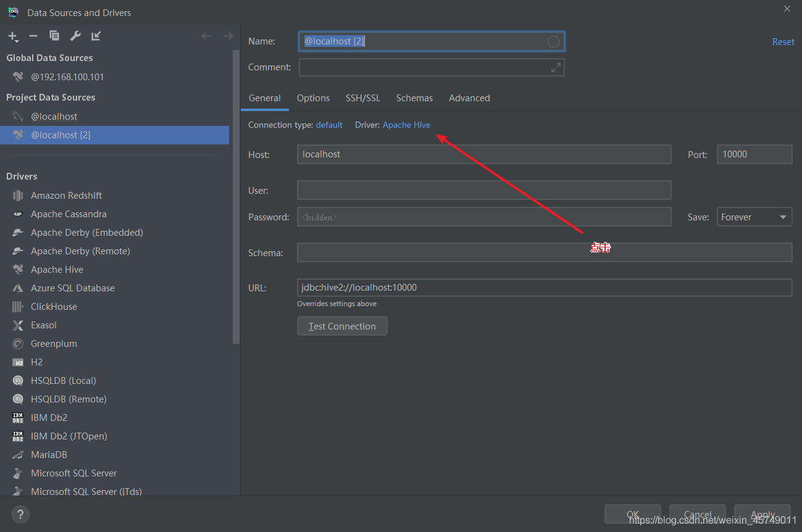Switch to the Schemas tab

(x=414, y=98)
